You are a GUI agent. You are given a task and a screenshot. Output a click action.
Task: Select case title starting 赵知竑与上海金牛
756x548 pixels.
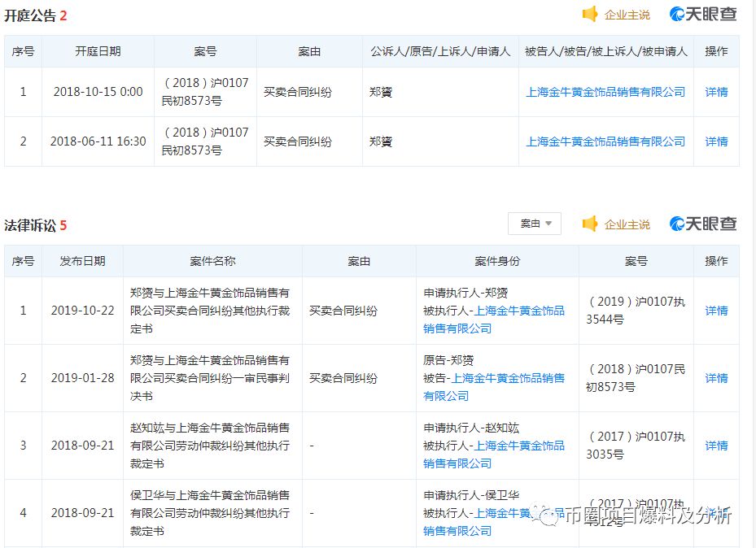(210, 446)
